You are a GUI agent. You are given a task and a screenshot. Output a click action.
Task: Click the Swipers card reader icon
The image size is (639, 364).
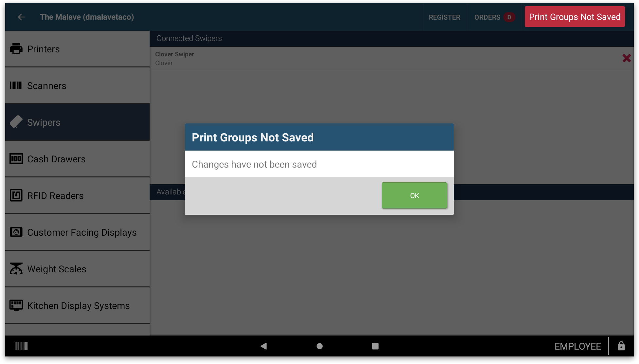click(16, 122)
